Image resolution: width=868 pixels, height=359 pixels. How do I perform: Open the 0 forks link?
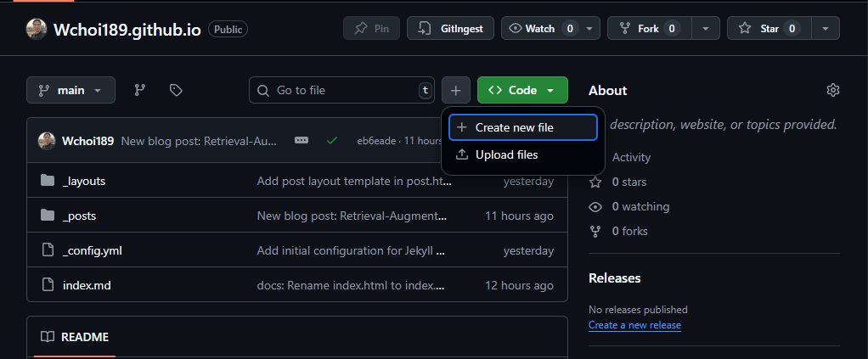tap(629, 231)
